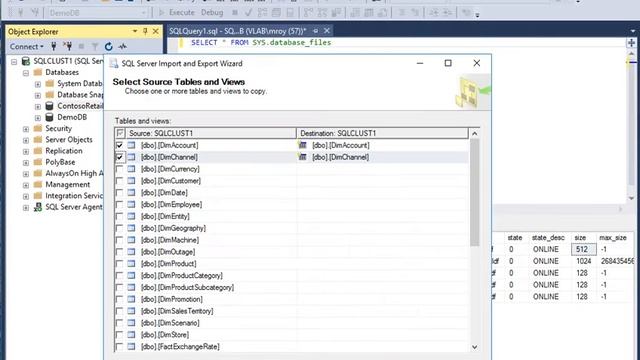Click size cell value 512 in results
Image resolution: width=640 pixels, height=360 pixels.
point(583,249)
